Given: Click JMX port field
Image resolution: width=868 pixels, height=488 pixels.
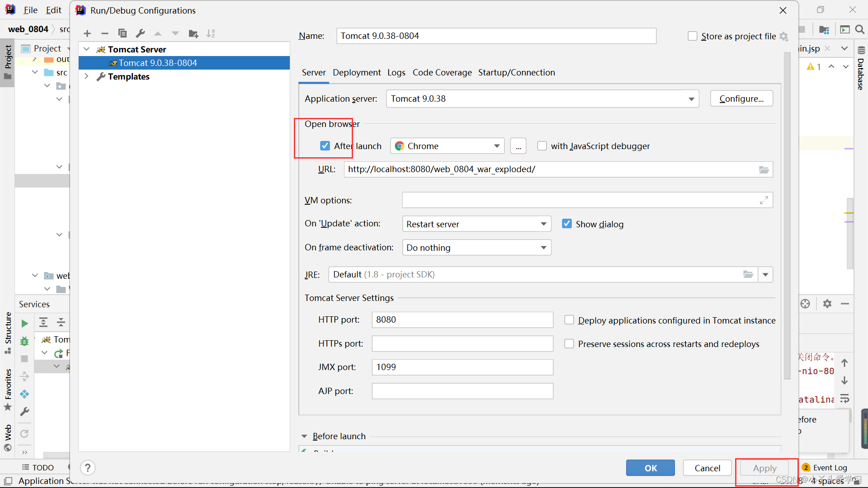Looking at the screenshot, I should (x=462, y=367).
